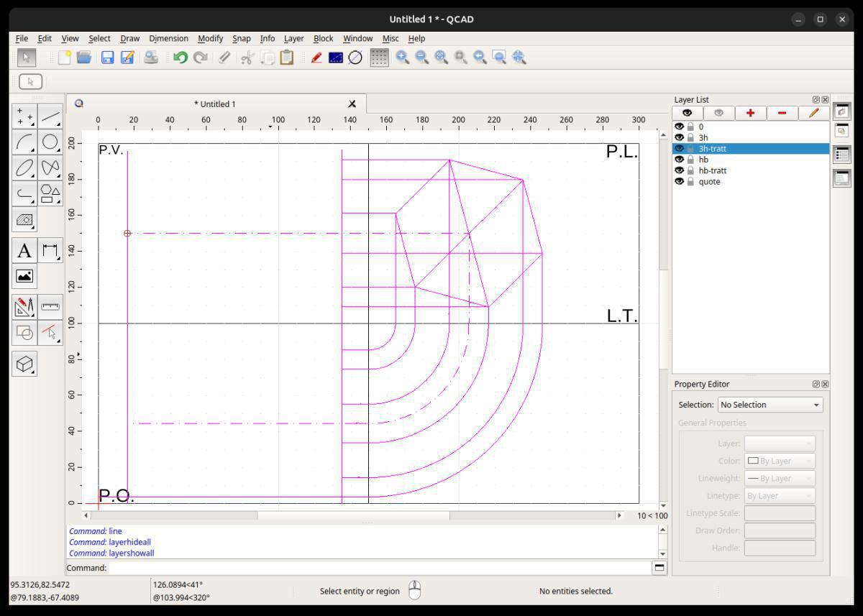Screen dimensions: 863x616
Task: Close the Untitled 1 drawing tab
Action: coord(352,104)
